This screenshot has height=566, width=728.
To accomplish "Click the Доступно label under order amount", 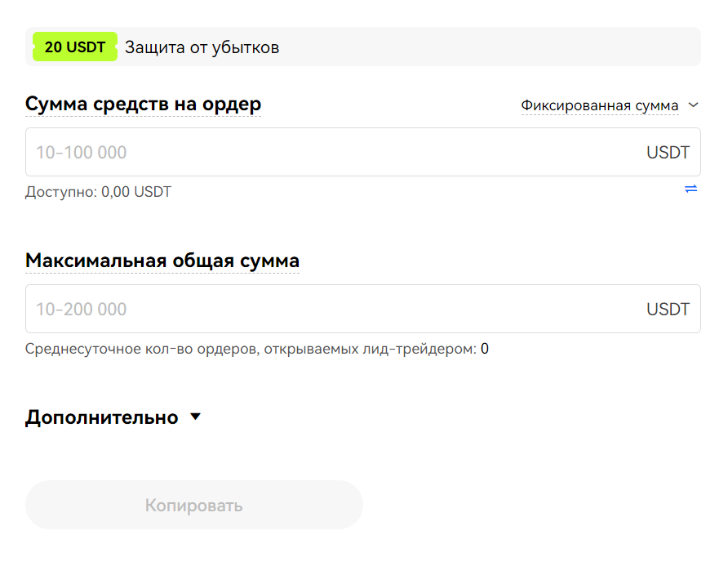I will pos(61,192).
